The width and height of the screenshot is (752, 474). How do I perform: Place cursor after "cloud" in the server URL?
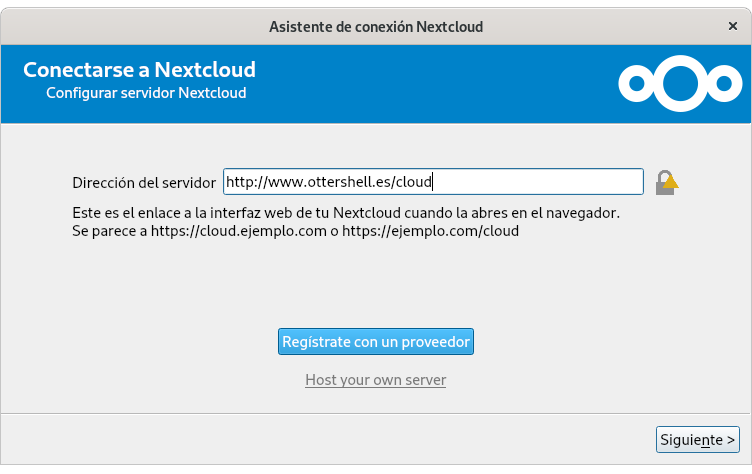433,182
